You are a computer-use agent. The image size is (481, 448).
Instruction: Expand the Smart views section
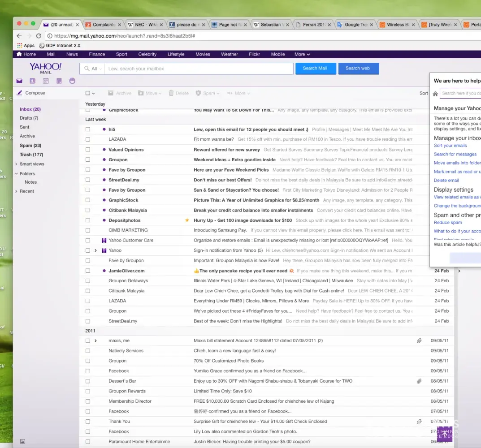coord(17,164)
